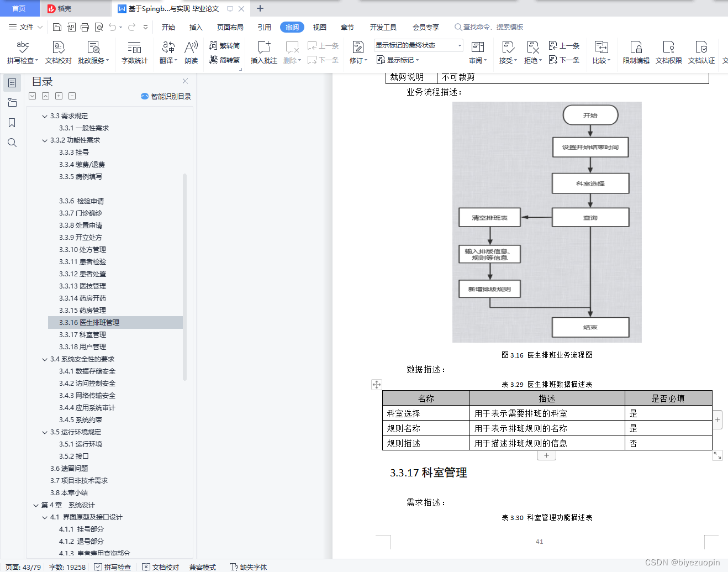Click the outline panel vertical scrollbar
The height and width of the screenshot is (572, 728).
(184, 276)
